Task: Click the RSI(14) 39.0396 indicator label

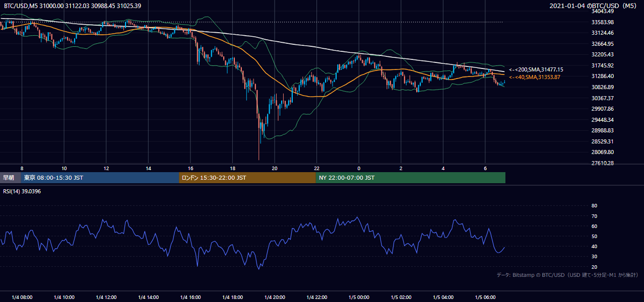Action: tap(22, 192)
